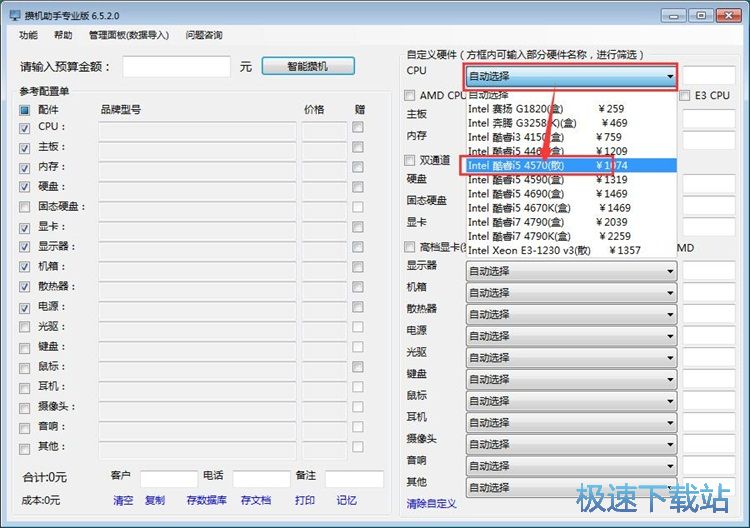Enable the 摄像头 component checkbox
This screenshot has height=528, width=750.
click(24, 408)
